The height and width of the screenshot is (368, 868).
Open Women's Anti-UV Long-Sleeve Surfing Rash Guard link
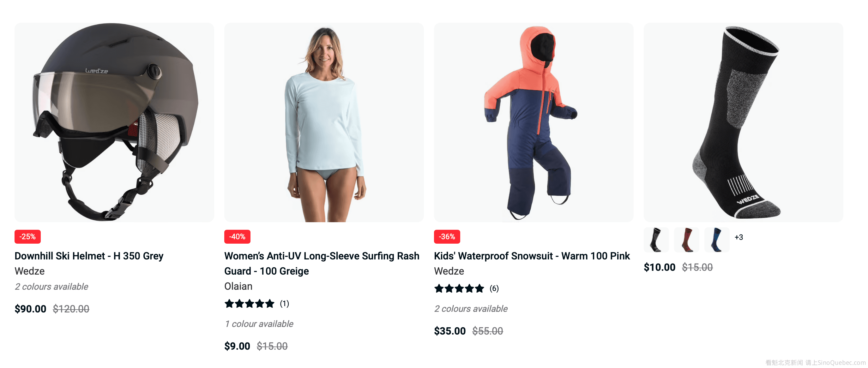[x=322, y=263]
